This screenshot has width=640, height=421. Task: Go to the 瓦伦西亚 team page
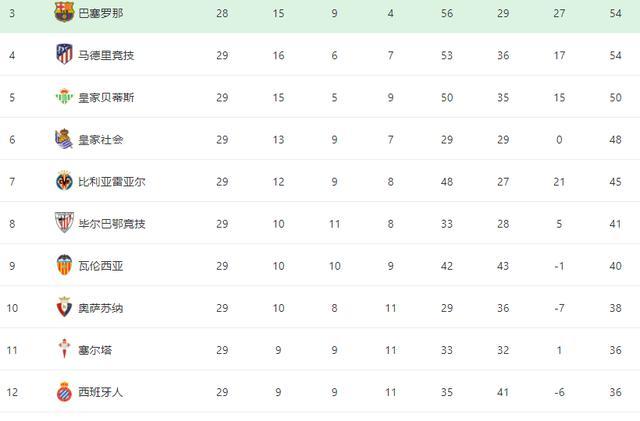point(100,266)
